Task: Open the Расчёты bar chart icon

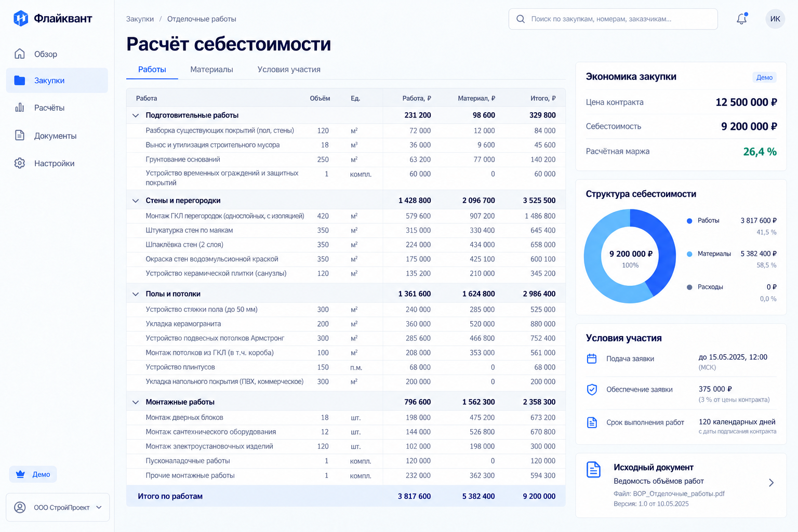Action: click(x=20, y=108)
